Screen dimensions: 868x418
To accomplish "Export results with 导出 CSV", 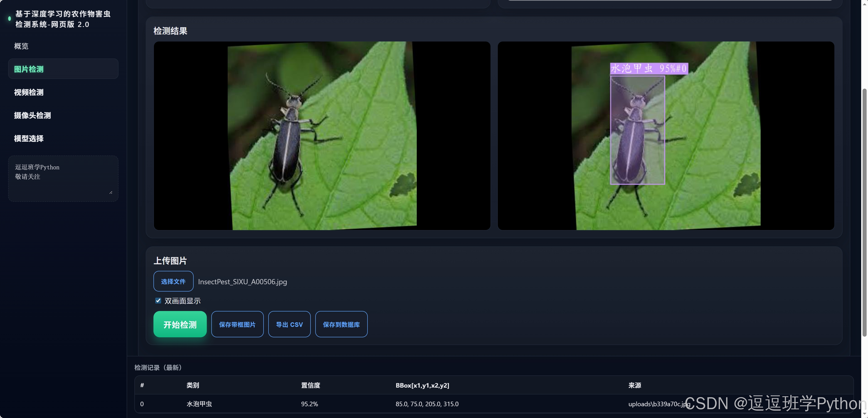I will 289,324.
